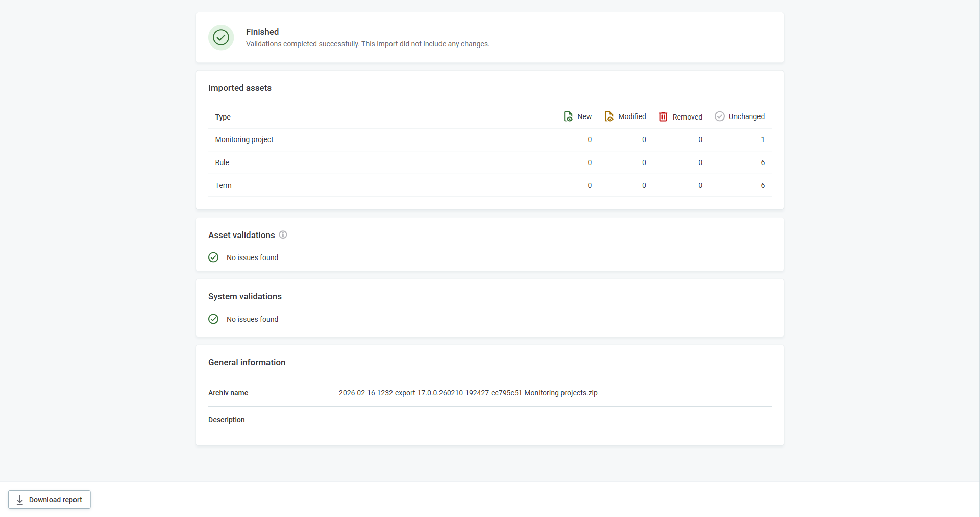Screen dimensions: 980x517
Task: Click the checkmark icon under System validations
Action: (213, 319)
